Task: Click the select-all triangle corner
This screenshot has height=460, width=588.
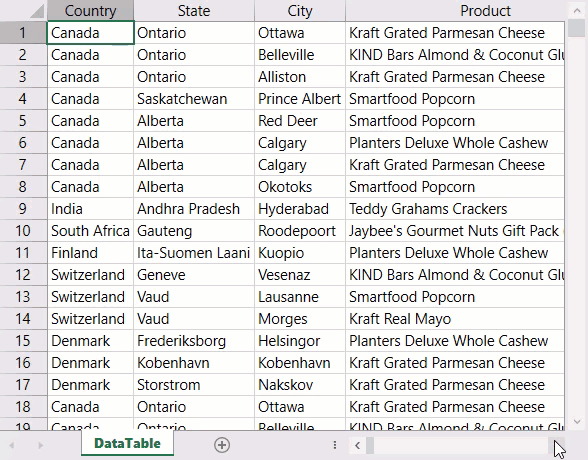Action: 38,11
